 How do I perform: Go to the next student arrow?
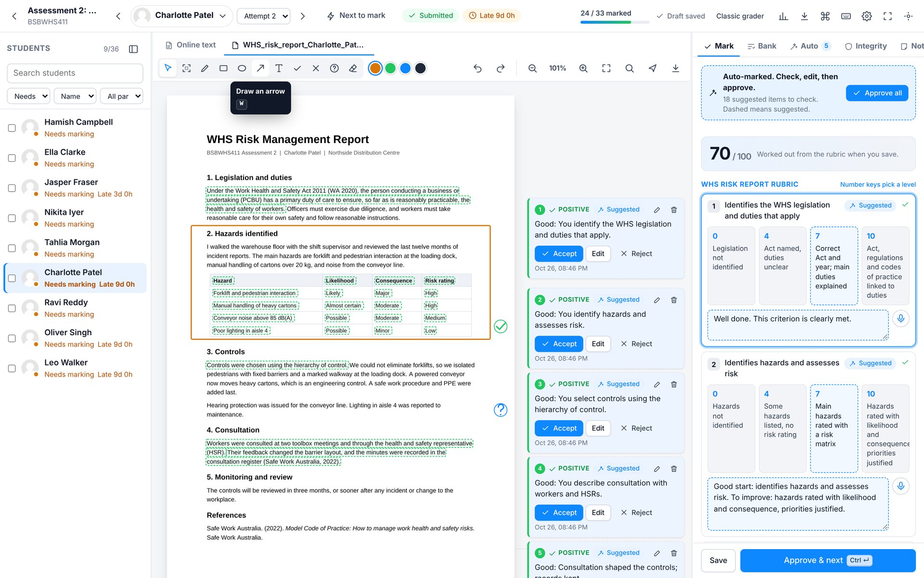[303, 16]
